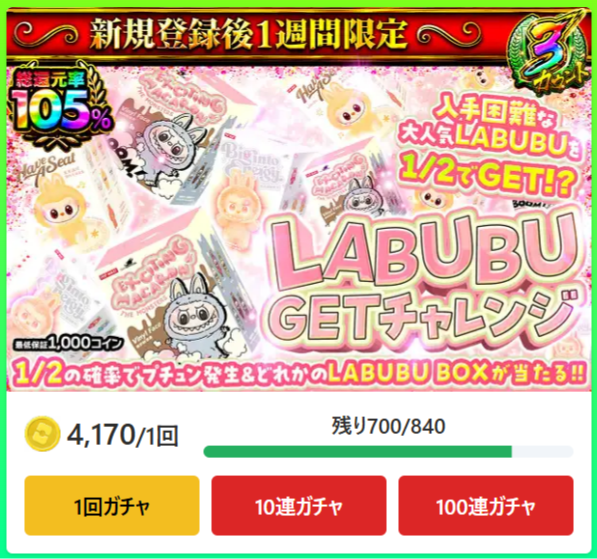Click the 4,170/1回 price label
Screen dimensions: 597x559
[x=123, y=435]
